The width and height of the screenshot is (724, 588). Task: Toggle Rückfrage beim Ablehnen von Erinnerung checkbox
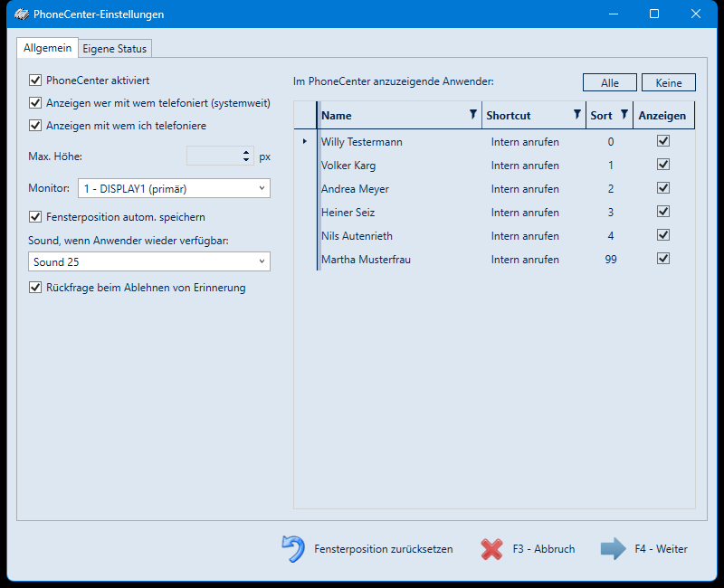[35, 288]
